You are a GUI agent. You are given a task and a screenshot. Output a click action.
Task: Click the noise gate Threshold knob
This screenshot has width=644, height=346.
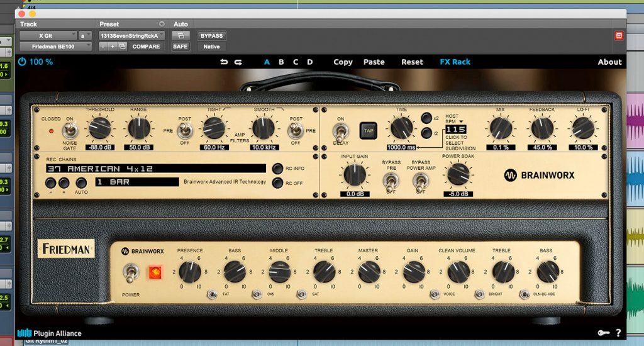[x=100, y=128]
